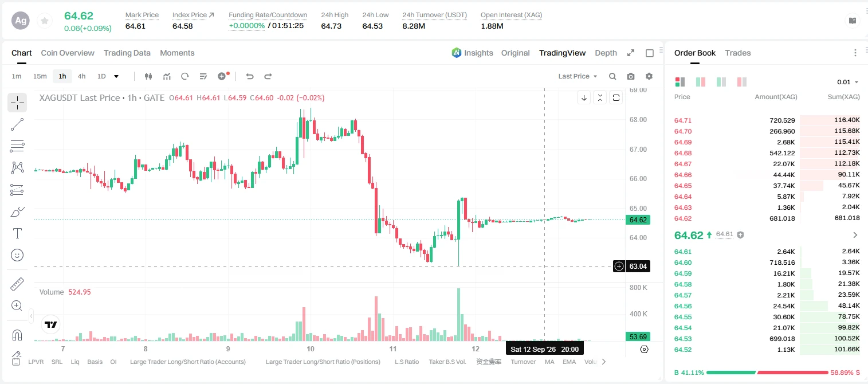This screenshot has height=384, width=868.
Task: Open the Last Price dropdown
Action: click(x=578, y=76)
